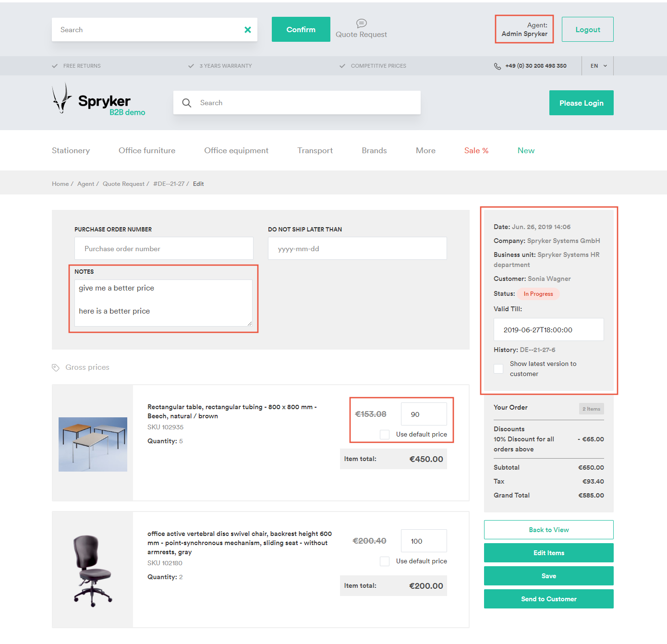Viewport: 667px width, 644px height.
Task: Open the Agent breadcrumb link
Action: pyautogui.click(x=86, y=184)
